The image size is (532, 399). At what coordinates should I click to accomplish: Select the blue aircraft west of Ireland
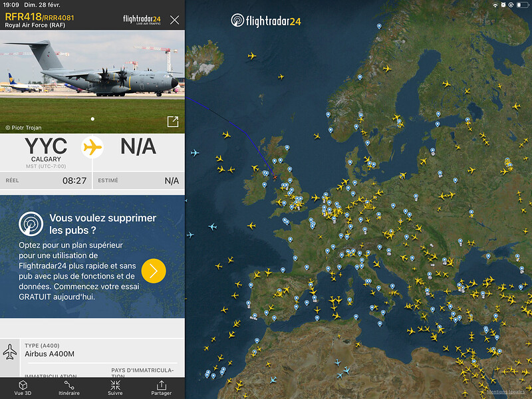point(195,153)
